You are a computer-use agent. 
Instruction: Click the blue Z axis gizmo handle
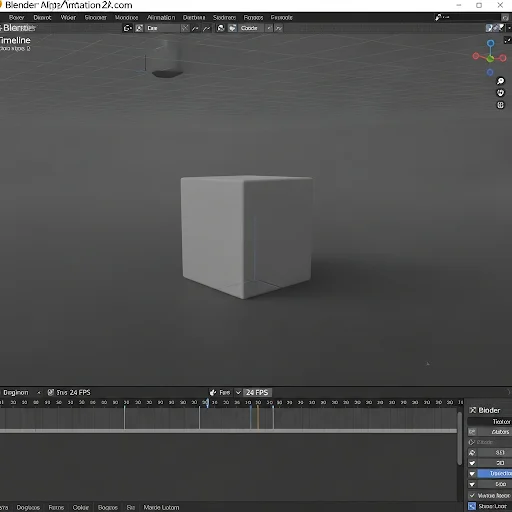pyautogui.click(x=490, y=43)
